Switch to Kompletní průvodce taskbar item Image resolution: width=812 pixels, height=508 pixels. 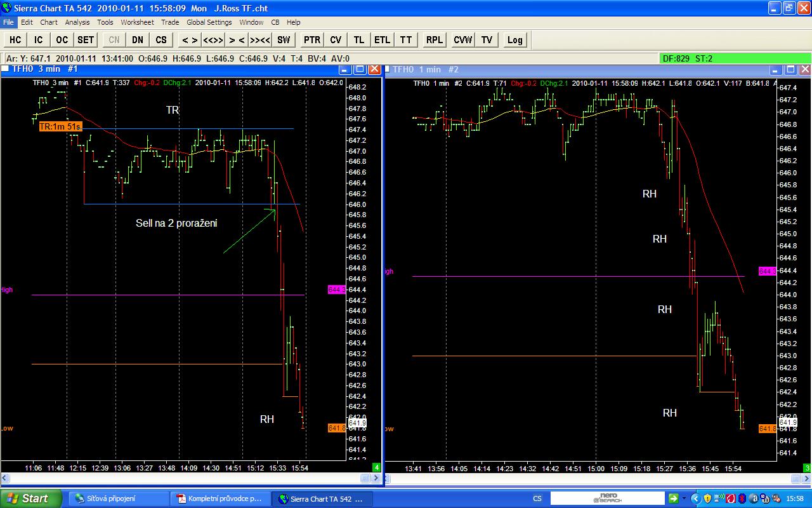221,498
